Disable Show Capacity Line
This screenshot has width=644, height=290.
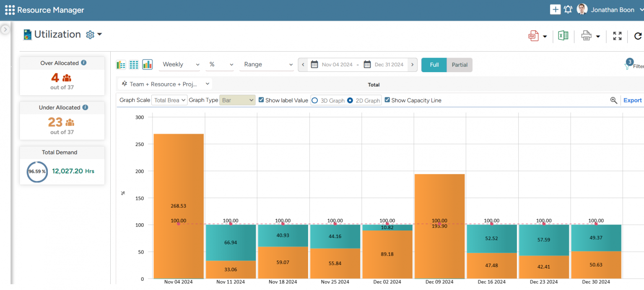[387, 100]
